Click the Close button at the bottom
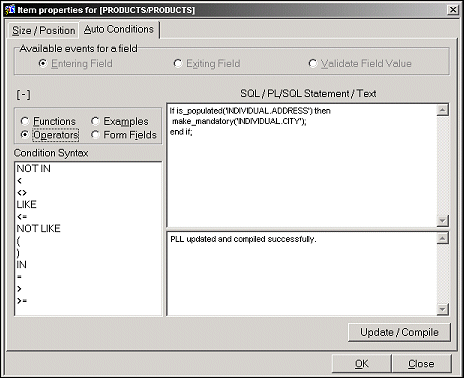464x378 pixels. tap(421, 364)
